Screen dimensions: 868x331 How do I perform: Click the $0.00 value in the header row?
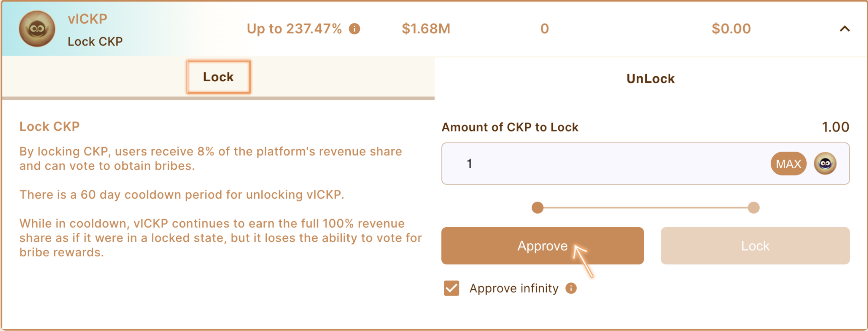point(731,29)
